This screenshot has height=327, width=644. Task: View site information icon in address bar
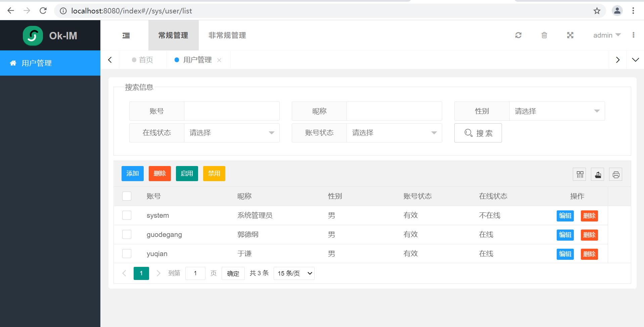(x=63, y=11)
